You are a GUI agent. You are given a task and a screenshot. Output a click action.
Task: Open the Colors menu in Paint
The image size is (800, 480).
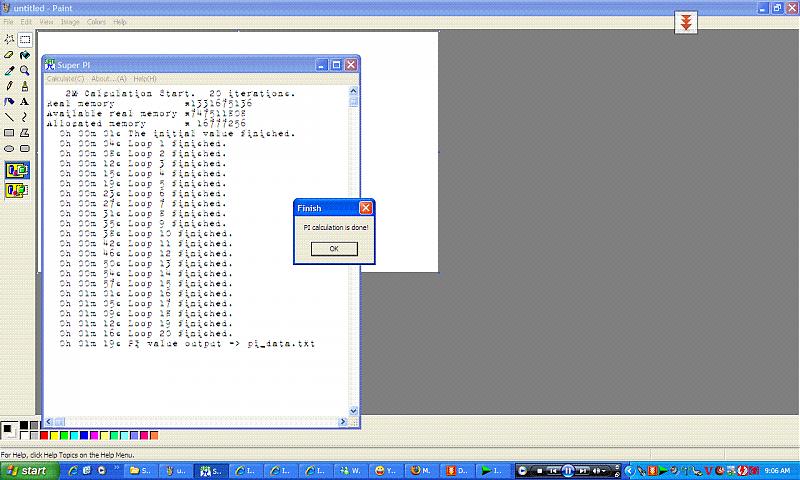tap(96, 21)
